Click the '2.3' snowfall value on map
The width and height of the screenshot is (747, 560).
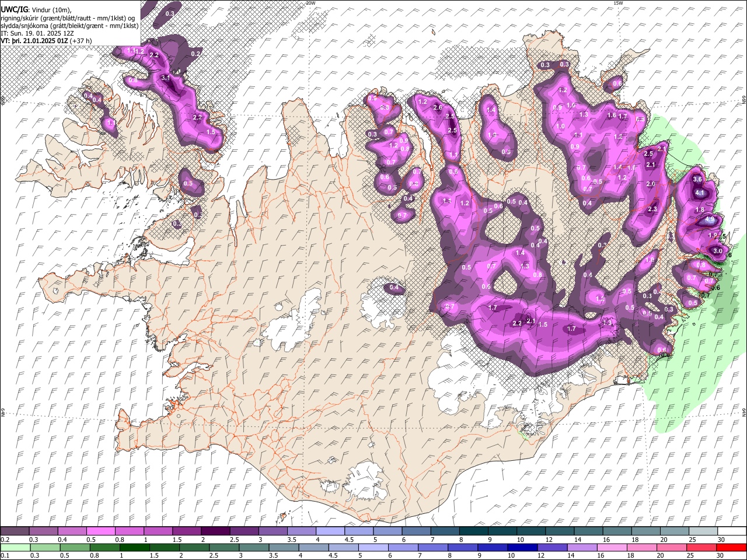click(x=652, y=209)
